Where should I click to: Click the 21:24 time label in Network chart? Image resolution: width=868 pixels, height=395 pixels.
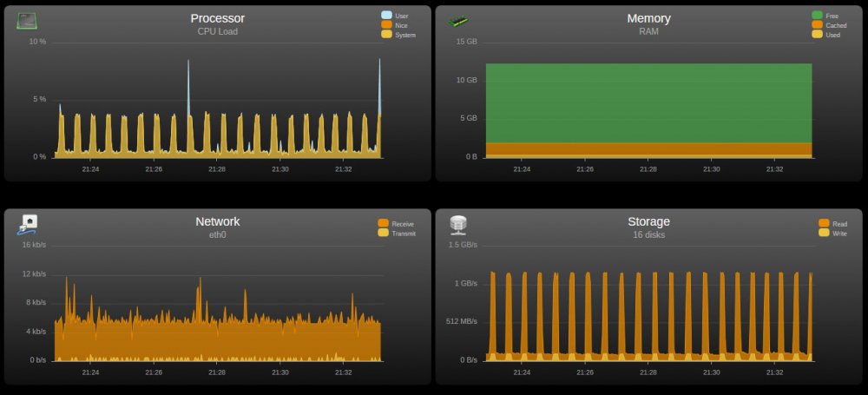[91, 372]
